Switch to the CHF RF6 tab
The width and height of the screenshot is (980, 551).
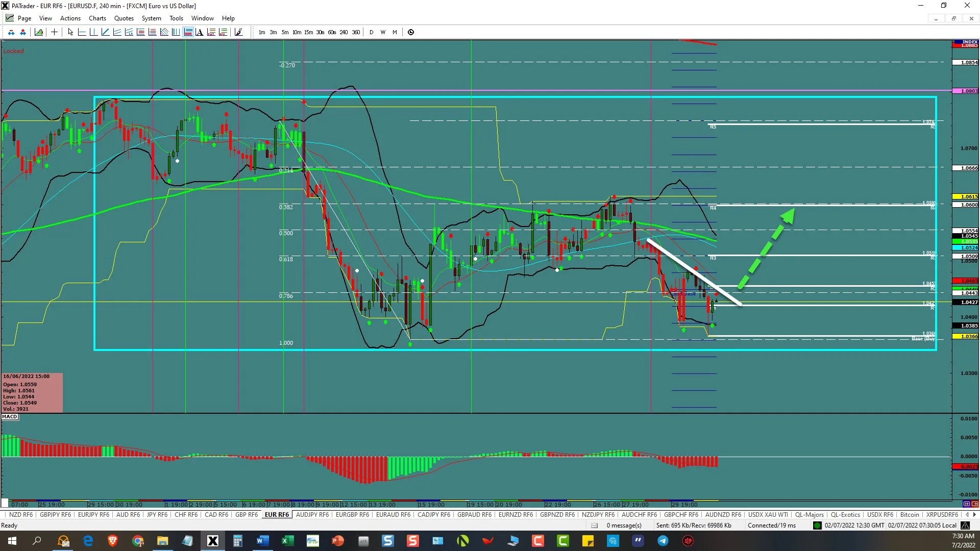[x=186, y=514]
